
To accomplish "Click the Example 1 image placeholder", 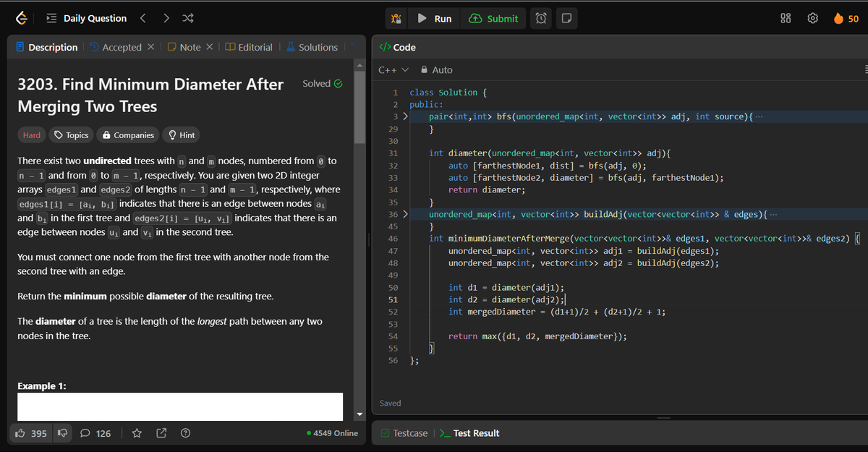I will pyautogui.click(x=180, y=406).
